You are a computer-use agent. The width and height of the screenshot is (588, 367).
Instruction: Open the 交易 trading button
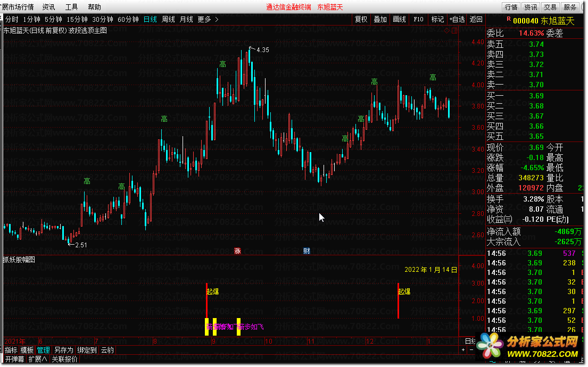click(550, 7)
